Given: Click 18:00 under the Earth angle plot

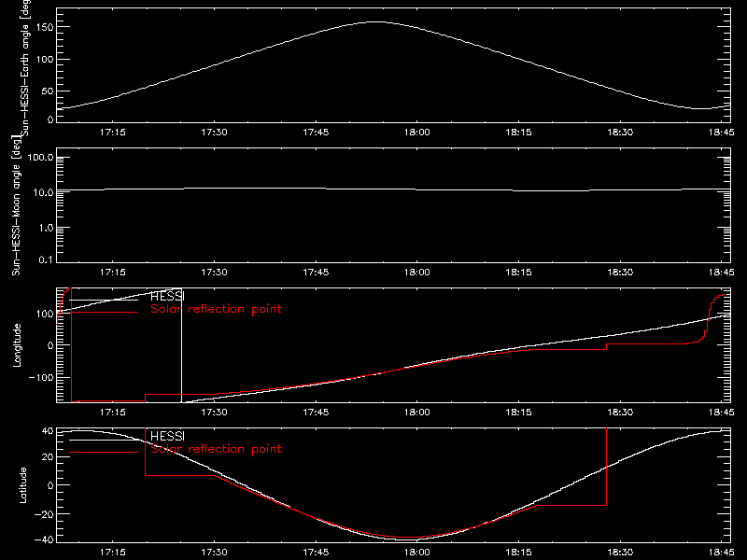Looking at the screenshot, I should tap(417, 133).
